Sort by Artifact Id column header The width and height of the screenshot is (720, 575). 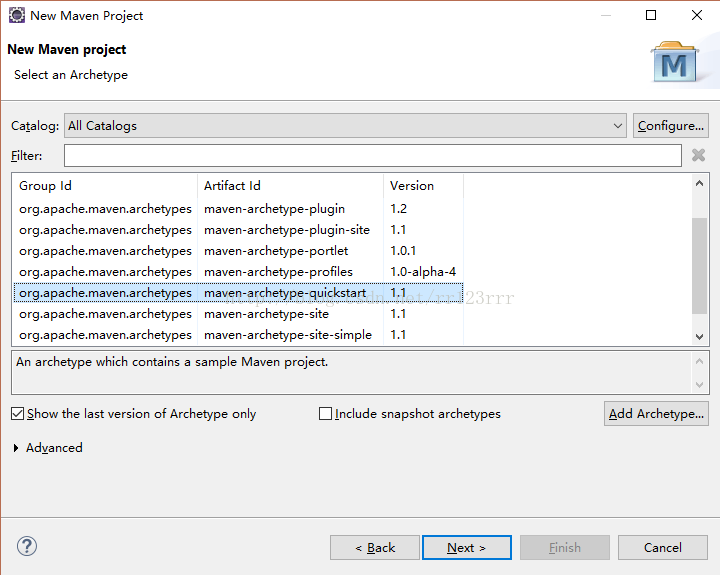[x=290, y=186]
